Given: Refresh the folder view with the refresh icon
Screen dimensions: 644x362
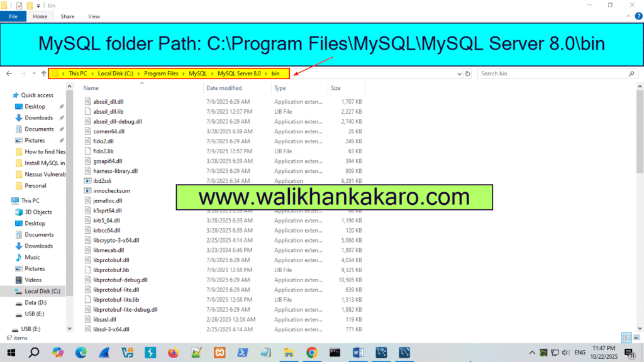Looking at the screenshot, I should click(x=467, y=74).
